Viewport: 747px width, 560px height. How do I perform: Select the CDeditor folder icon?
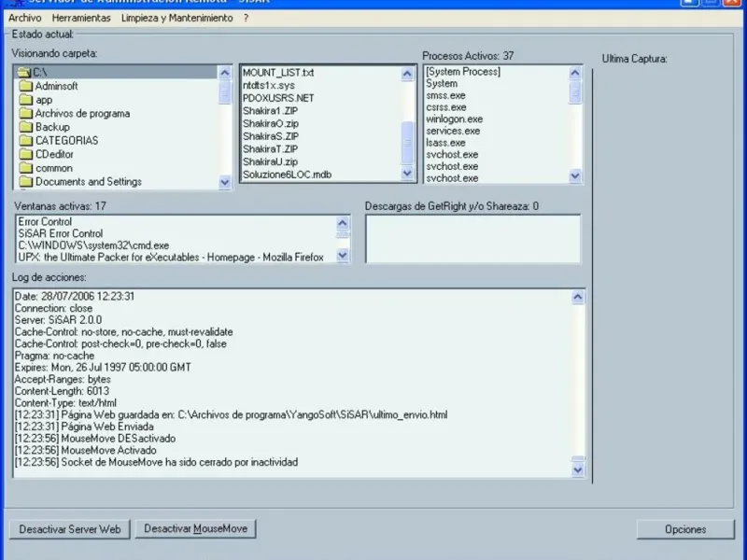(26, 154)
